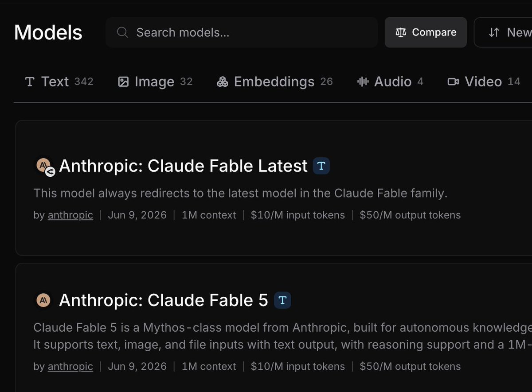532x392 pixels.
Task: Open Anthropic: Claude Fable Latest title
Action: pyautogui.click(x=183, y=166)
